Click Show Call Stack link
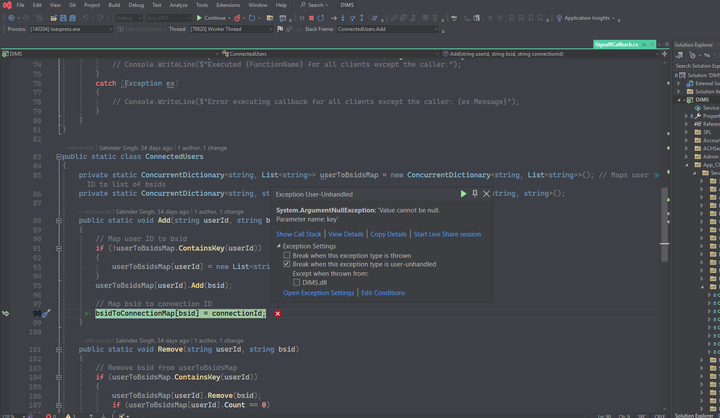Screen dimensions: 720x418 click(x=298, y=234)
